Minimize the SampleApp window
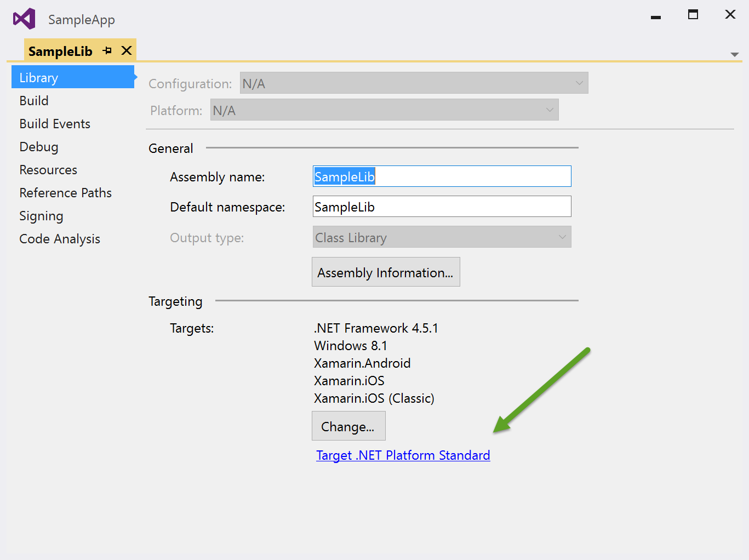This screenshot has width=749, height=560. [x=656, y=17]
